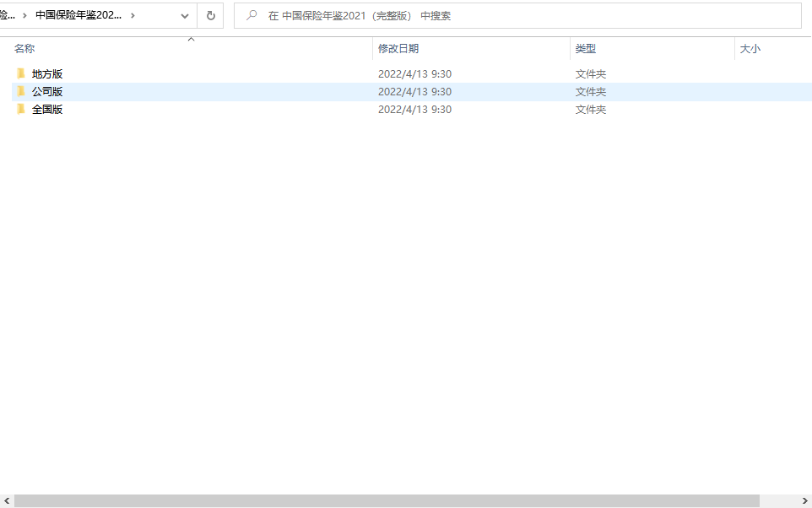Click the 中国保险年鉴202... breadcrumb
Image resolution: width=812 pixels, height=508 pixels.
tap(78, 15)
